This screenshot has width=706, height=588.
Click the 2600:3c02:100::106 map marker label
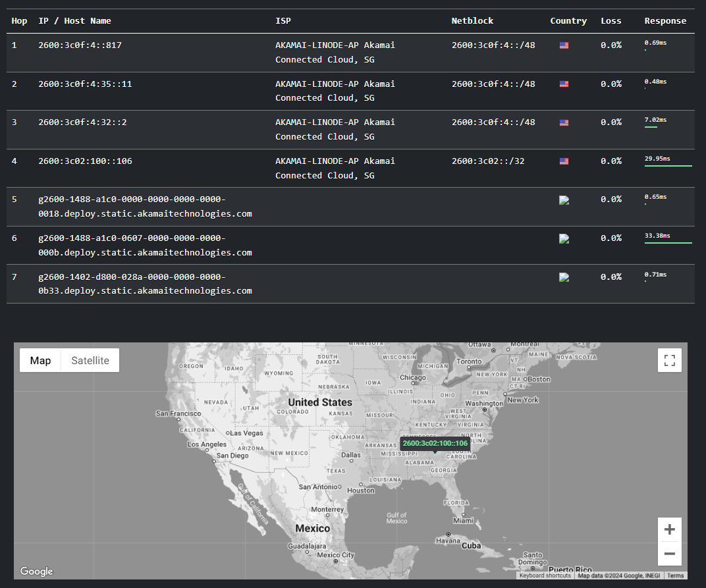(435, 444)
